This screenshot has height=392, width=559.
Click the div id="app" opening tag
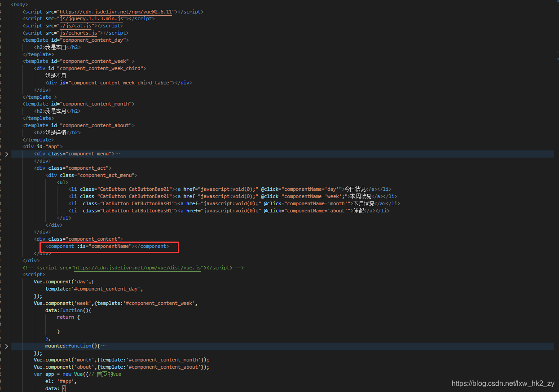(42, 147)
